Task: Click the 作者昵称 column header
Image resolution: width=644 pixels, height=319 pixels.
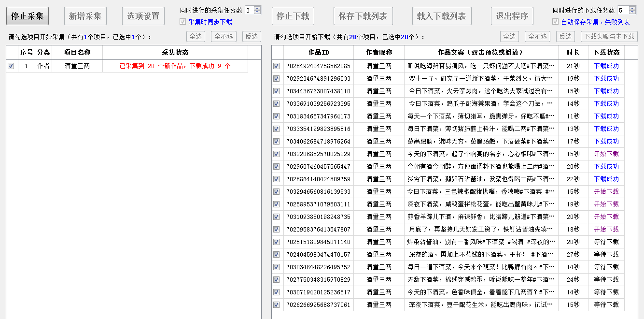Action: (379, 52)
